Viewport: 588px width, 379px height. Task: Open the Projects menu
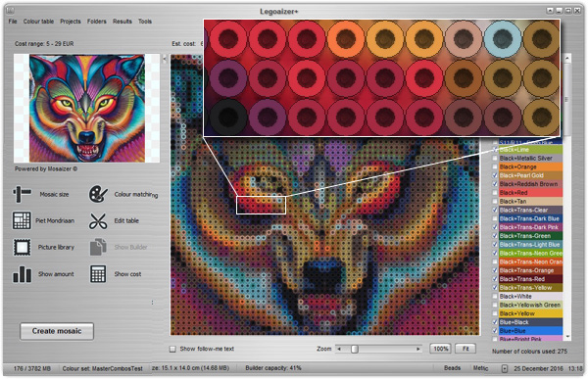pyautogui.click(x=71, y=22)
